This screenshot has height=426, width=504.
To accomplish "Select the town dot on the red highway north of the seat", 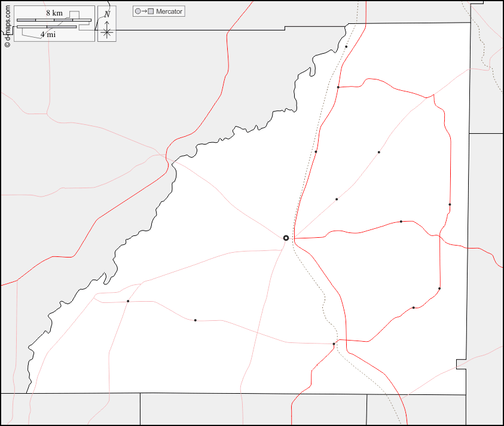I will [316, 152].
